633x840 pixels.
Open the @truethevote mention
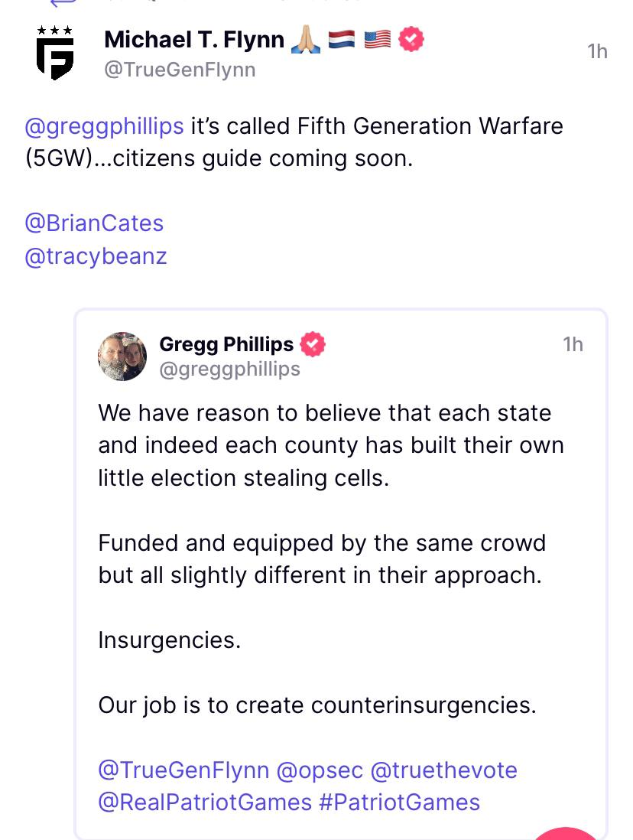pos(443,770)
